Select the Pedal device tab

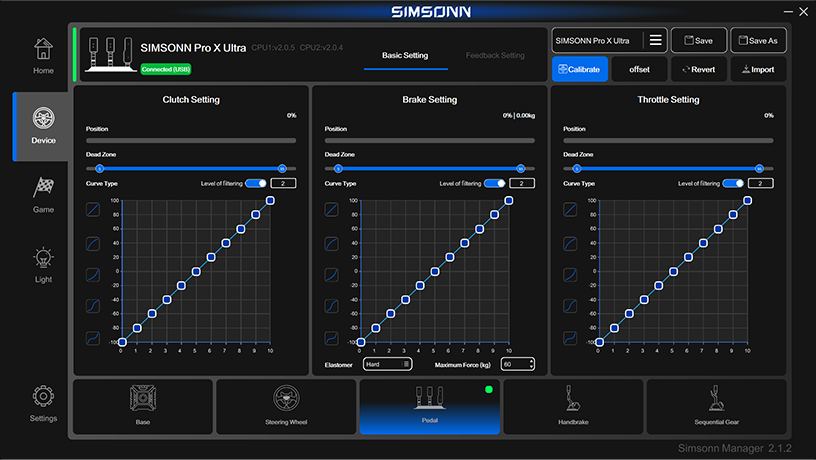coord(429,406)
